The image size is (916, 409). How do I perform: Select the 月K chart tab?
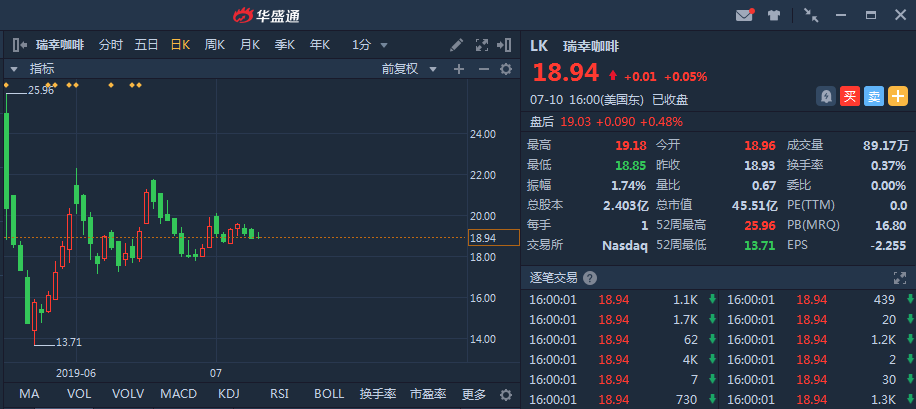click(x=250, y=45)
